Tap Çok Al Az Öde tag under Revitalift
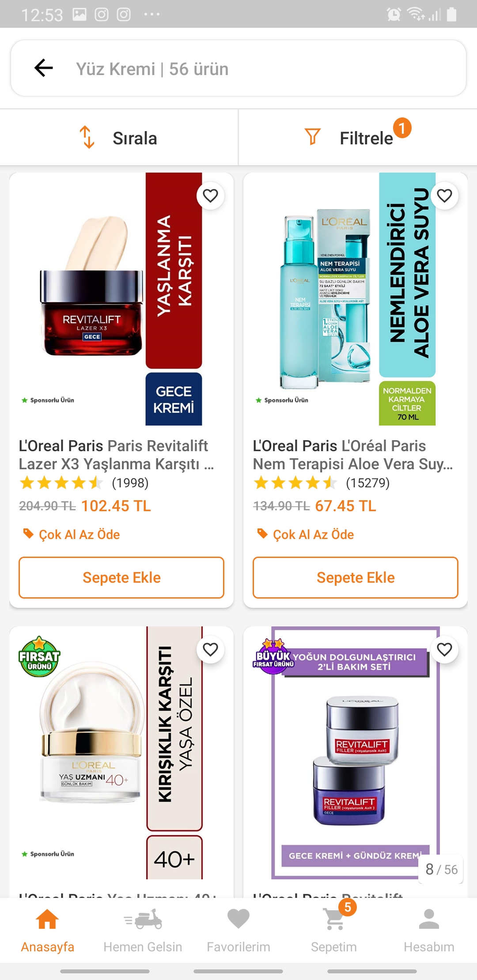 tap(72, 534)
